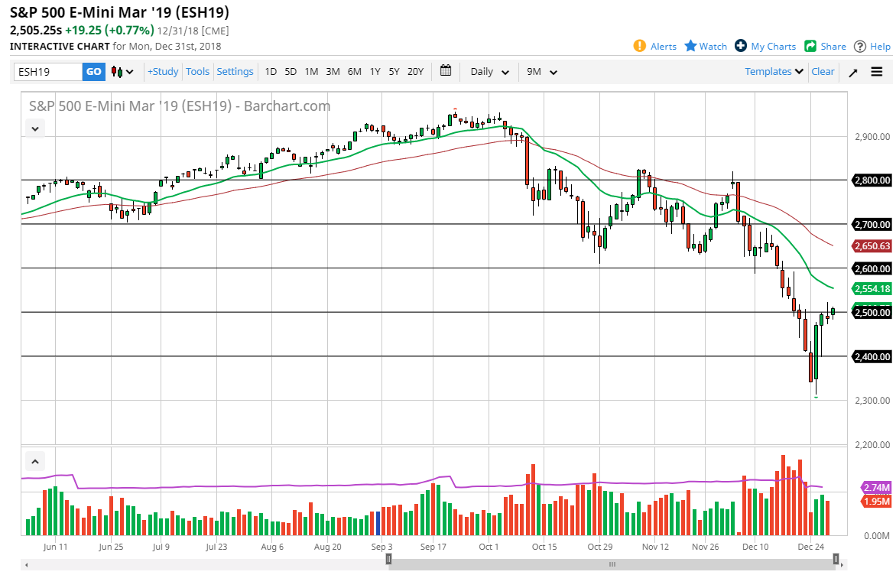Open the hamburger chart menu

pyautogui.click(x=876, y=71)
